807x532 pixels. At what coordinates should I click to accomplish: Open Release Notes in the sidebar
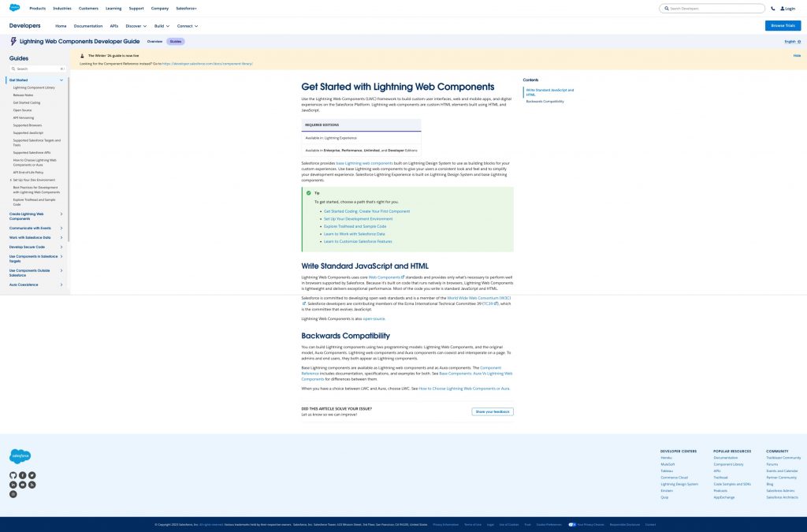(x=23, y=95)
